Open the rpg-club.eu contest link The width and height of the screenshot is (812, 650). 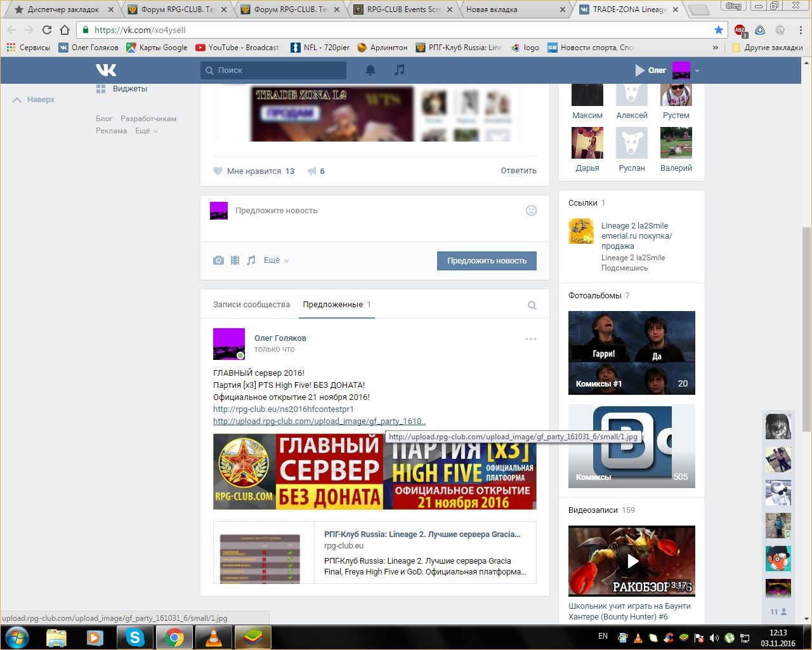[283, 409]
